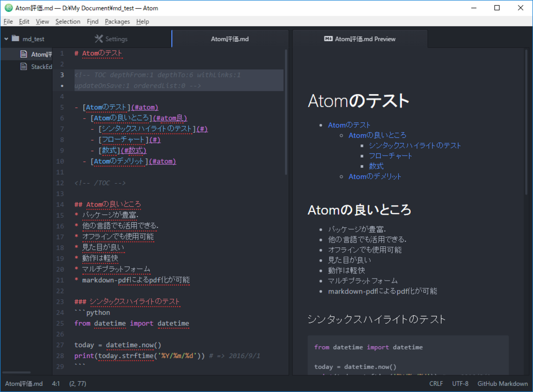The height and width of the screenshot is (392, 533).
Task: Switch to the Atom評価.md editor tab
Action: [x=230, y=39]
